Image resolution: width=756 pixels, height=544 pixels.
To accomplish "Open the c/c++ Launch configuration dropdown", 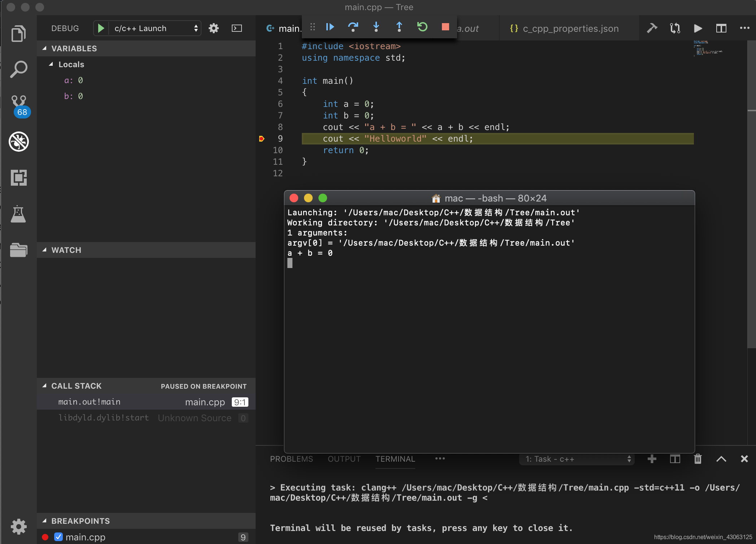I will pos(155,28).
